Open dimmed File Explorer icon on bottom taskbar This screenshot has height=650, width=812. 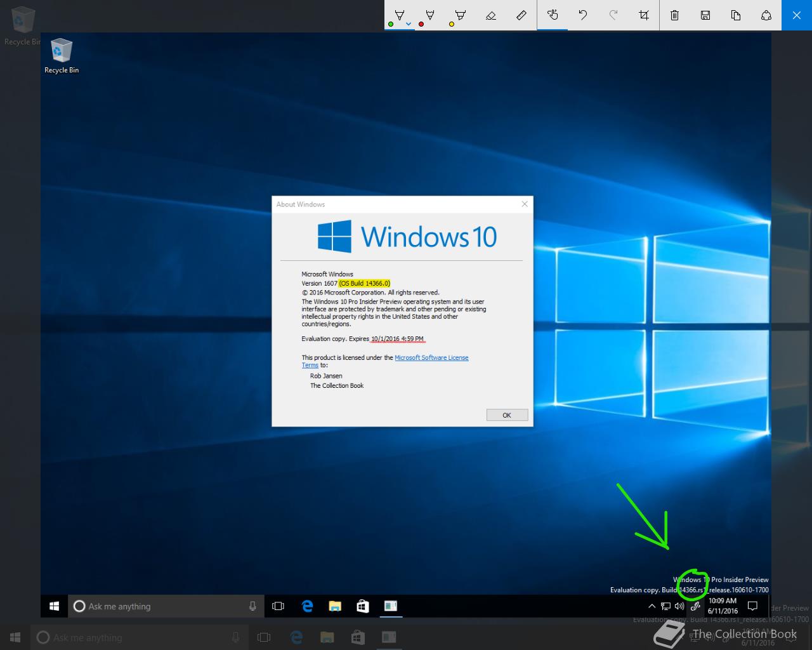(x=327, y=637)
